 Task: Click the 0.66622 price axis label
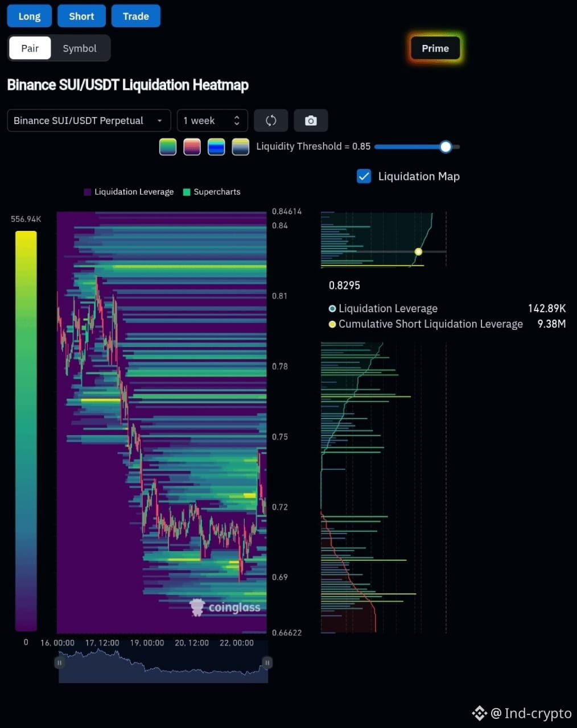287,632
